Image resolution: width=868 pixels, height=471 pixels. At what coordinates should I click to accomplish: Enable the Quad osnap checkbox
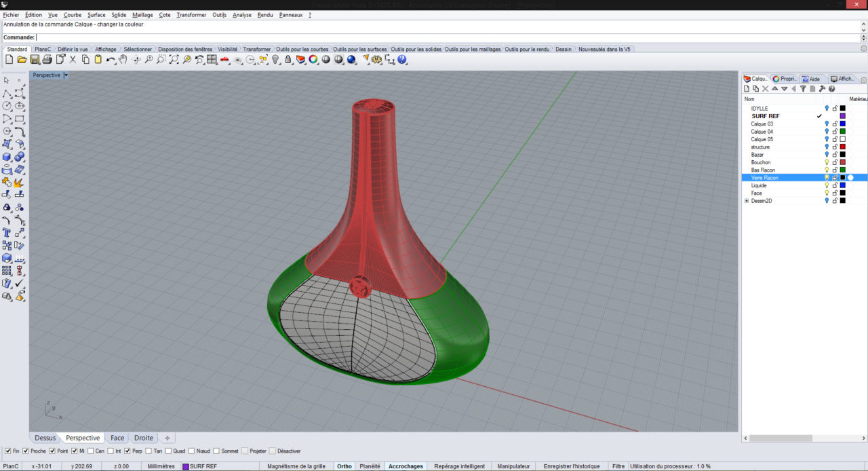[x=168, y=451]
